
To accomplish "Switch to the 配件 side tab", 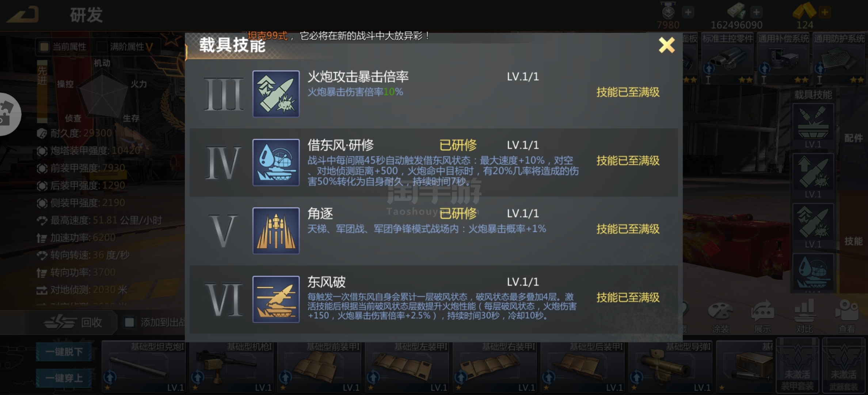I will click(853, 138).
